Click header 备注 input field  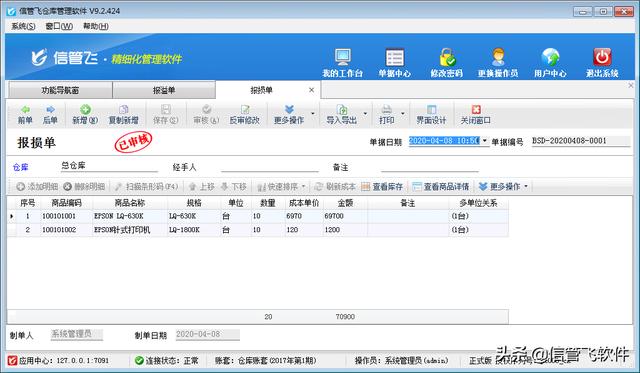429,167
